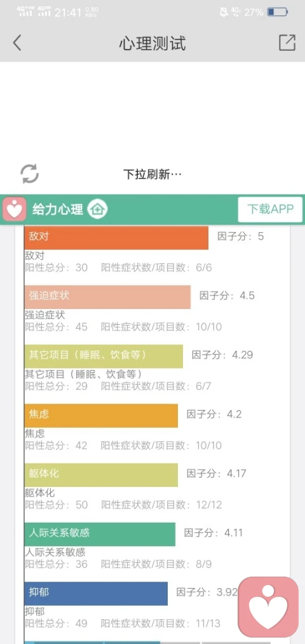Click the 心理测试 page title

pos(152,43)
